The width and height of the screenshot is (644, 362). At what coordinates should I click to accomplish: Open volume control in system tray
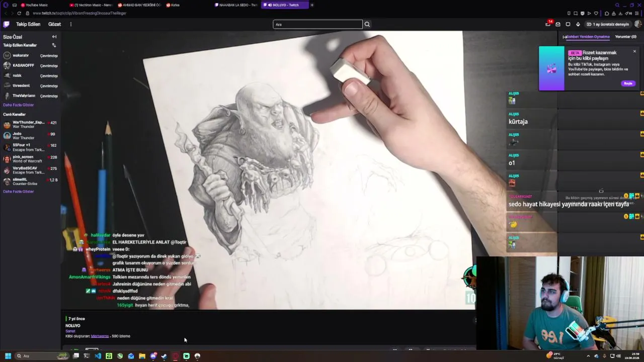click(618, 356)
